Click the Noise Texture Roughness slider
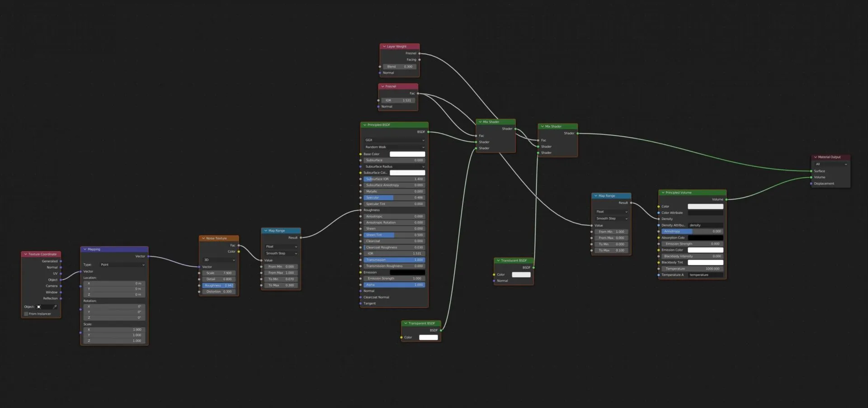Viewport: 868px width, 408px height. click(219, 285)
